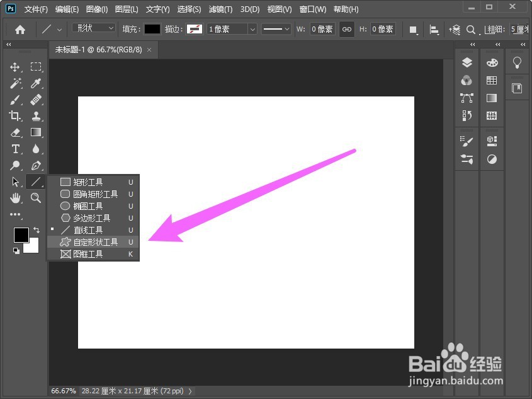The image size is (532, 399).
Task: Swap foreground and background colors
Action: click(x=37, y=230)
